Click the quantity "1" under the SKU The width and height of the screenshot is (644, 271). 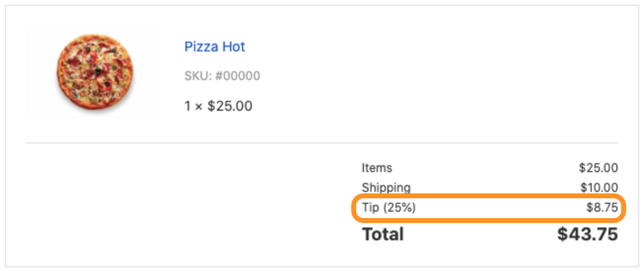pos(188,106)
